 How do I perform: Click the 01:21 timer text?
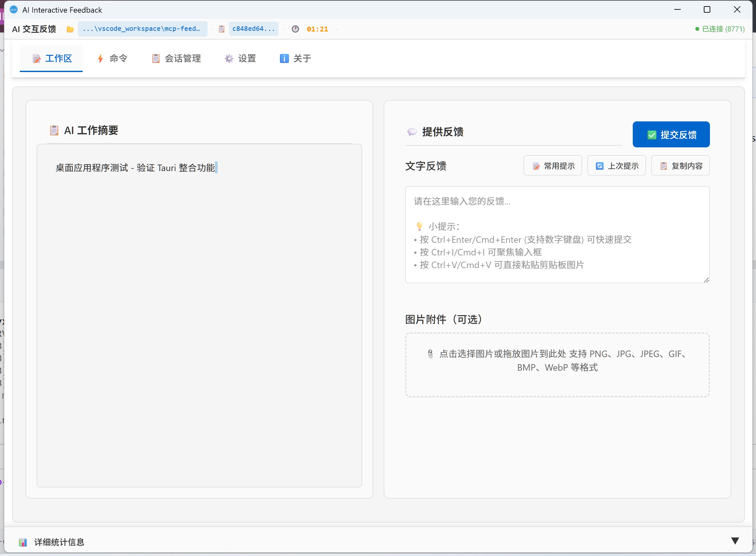(x=317, y=29)
